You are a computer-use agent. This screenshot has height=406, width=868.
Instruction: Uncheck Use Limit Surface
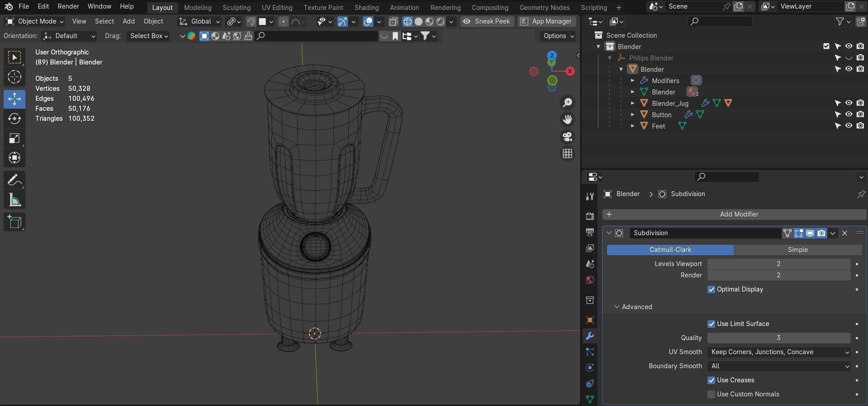pos(711,324)
